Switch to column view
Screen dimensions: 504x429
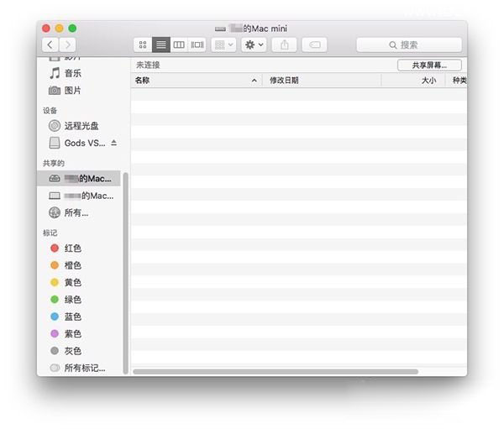[179, 44]
